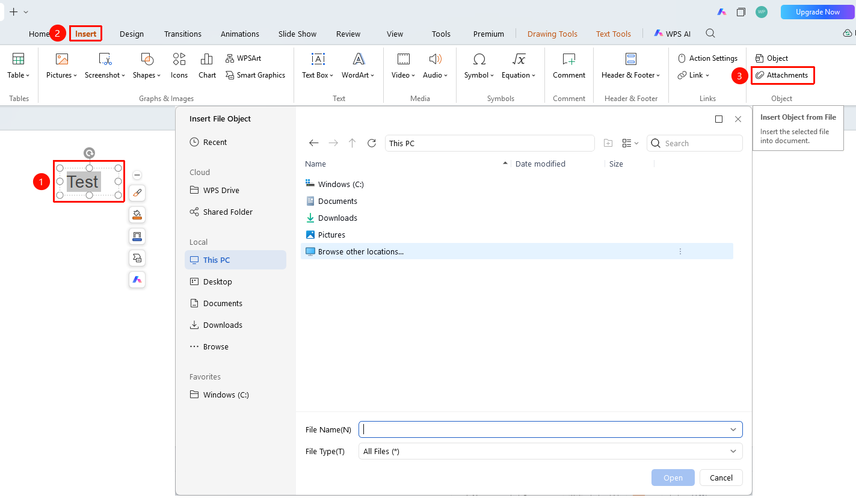This screenshot has height=504, width=856.
Task: Click the Upgrade Now button
Action: click(818, 12)
